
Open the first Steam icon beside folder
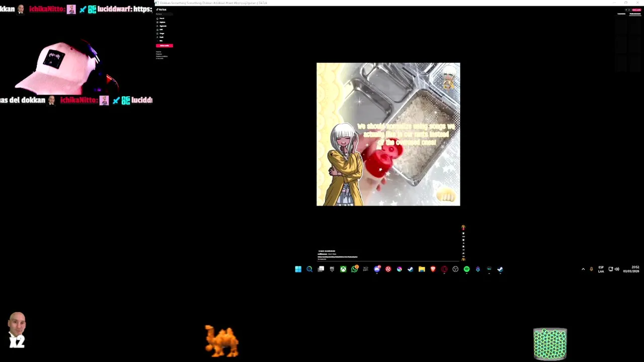[411, 269]
